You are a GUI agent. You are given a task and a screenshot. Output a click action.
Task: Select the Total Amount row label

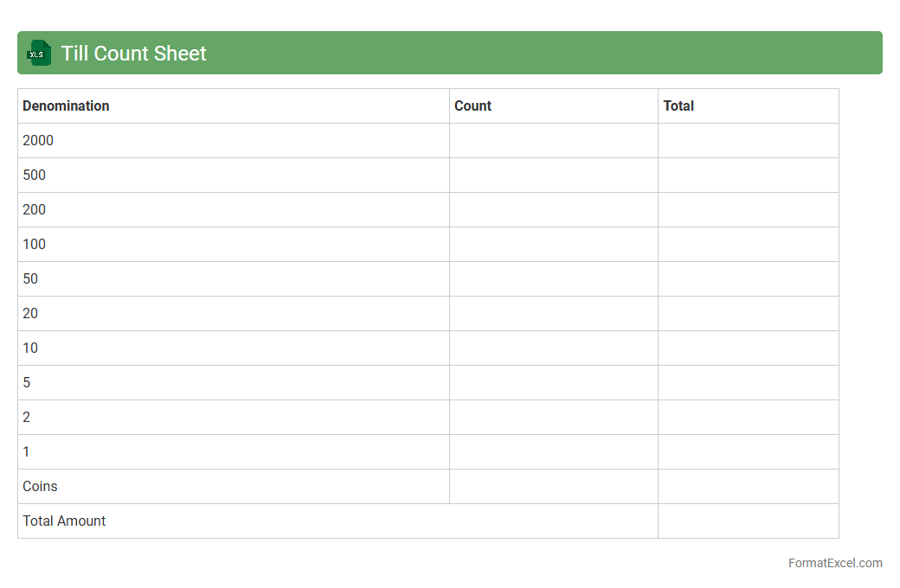point(64,521)
